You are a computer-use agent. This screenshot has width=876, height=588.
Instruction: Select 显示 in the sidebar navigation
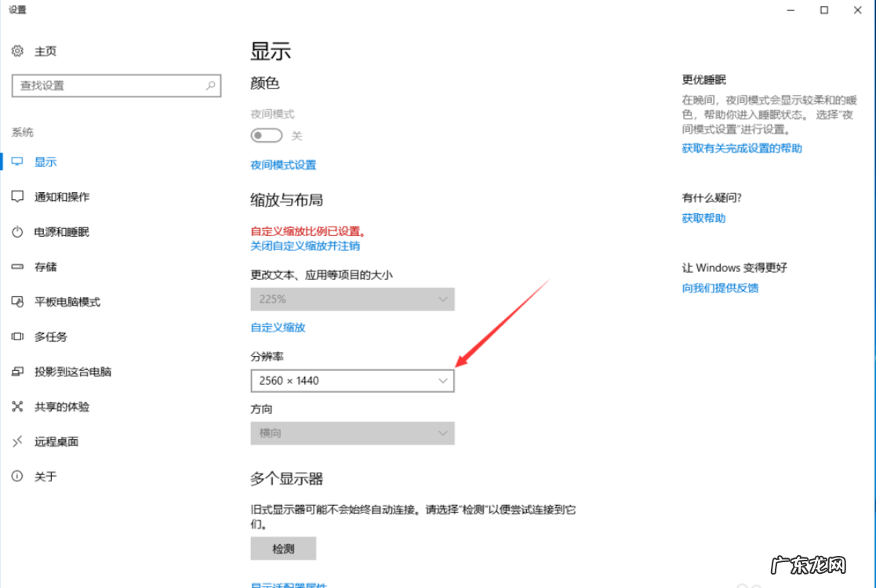(x=45, y=162)
